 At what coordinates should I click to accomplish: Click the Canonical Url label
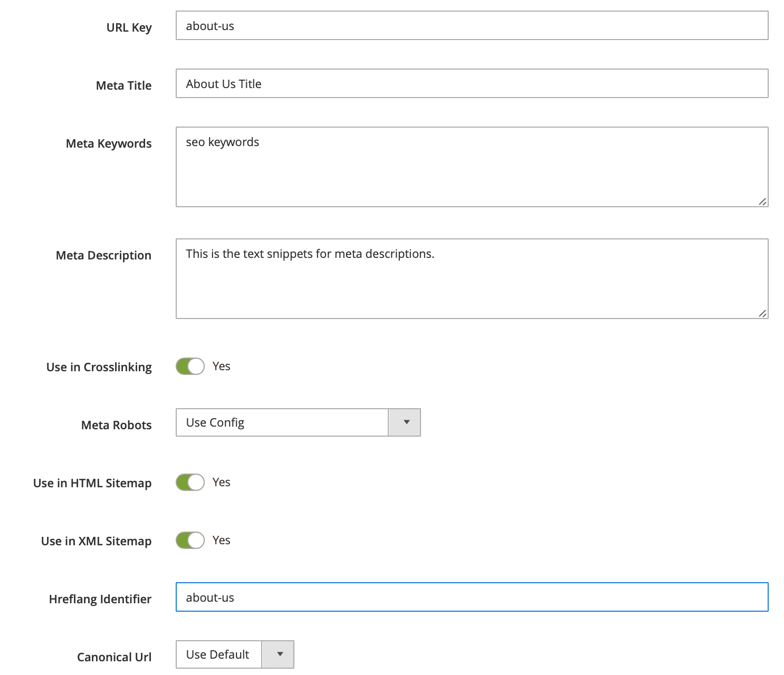114,657
